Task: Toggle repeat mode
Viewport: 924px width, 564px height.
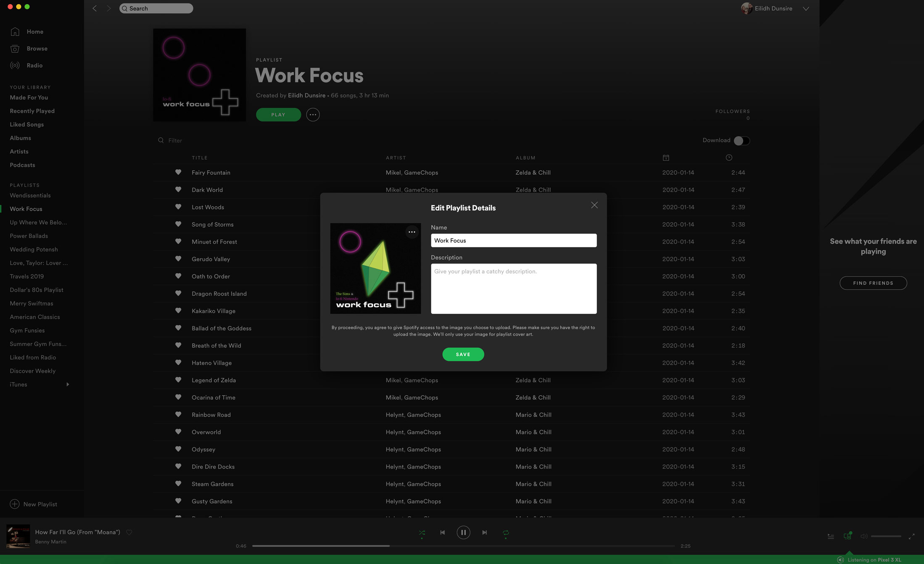Action: (x=506, y=532)
